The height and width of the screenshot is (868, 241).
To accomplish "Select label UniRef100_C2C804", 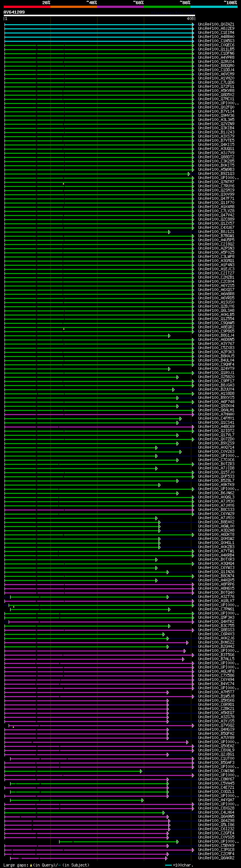I will (216, 282).
